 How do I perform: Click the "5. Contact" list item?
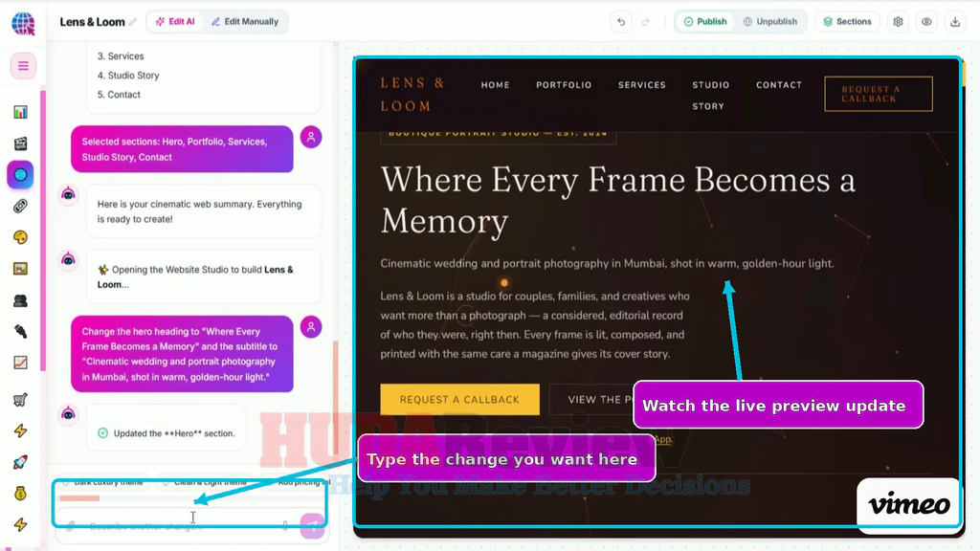point(119,95)
